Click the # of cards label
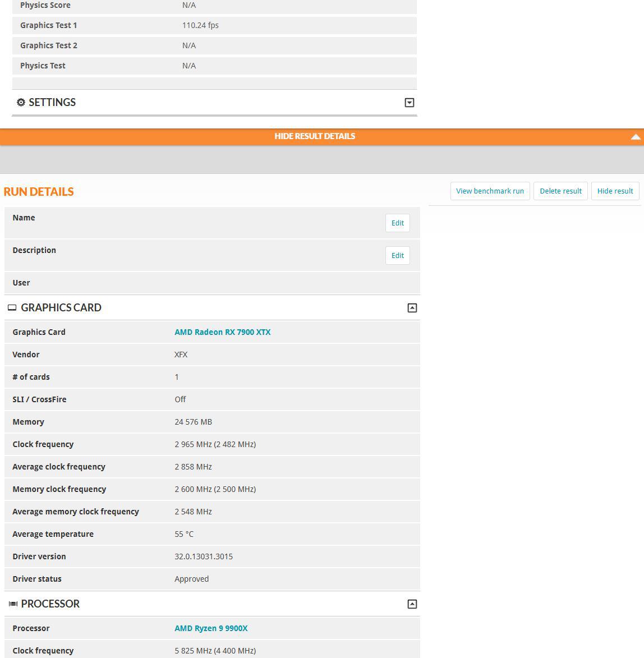The width and height of the screenshot is (644, 658). 31,377
